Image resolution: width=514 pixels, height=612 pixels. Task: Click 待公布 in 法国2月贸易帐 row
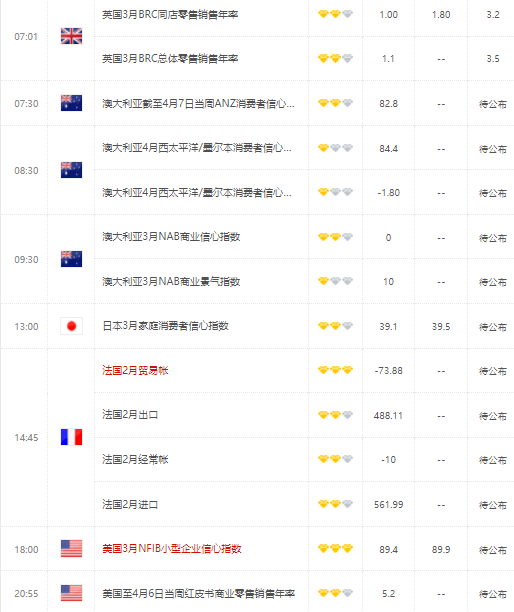coord(493,371)
